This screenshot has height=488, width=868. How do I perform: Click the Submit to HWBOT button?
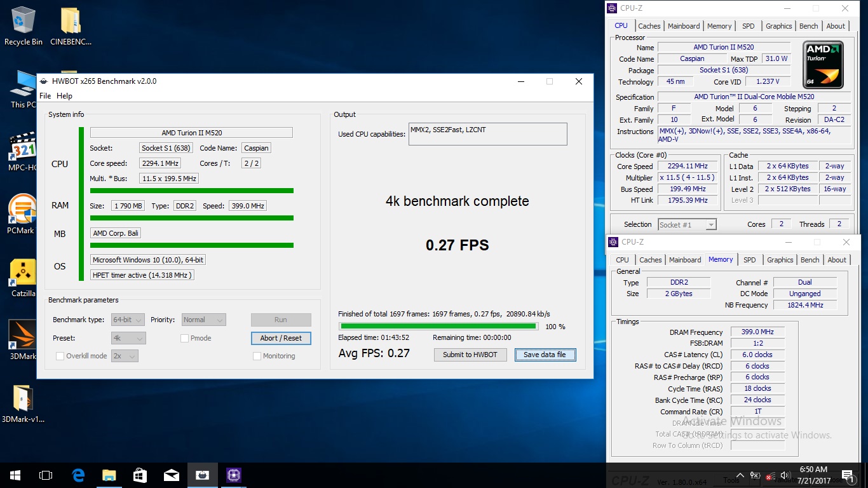(470, 355)
